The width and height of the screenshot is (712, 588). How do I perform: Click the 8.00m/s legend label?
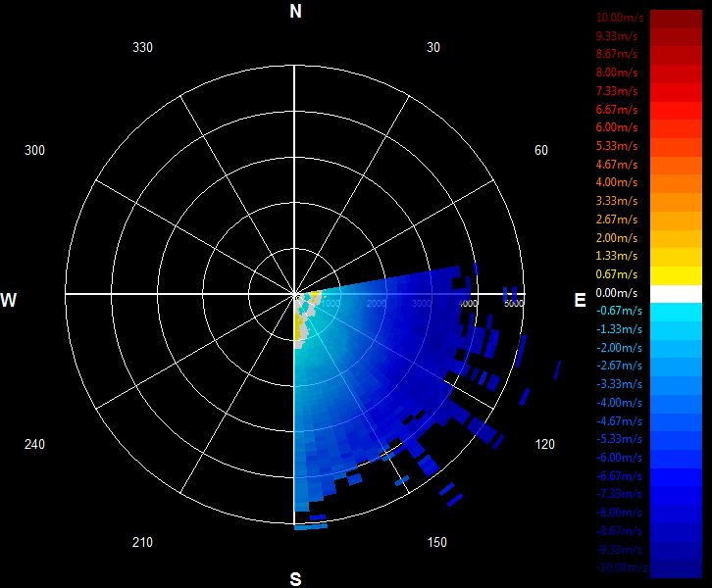(617, 73)
